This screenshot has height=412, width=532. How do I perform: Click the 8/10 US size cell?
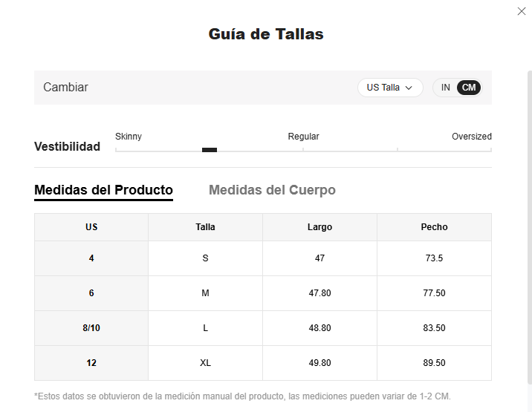(91, 328)
